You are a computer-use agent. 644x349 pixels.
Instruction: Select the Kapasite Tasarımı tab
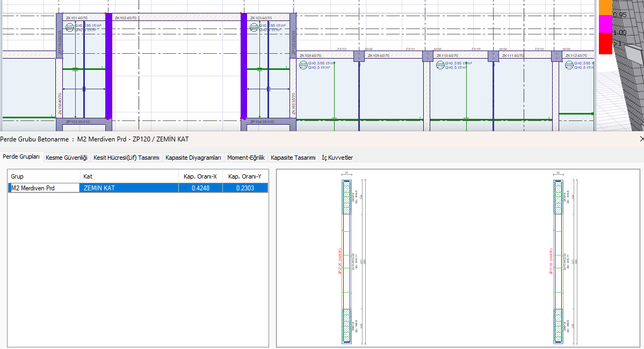293,158
